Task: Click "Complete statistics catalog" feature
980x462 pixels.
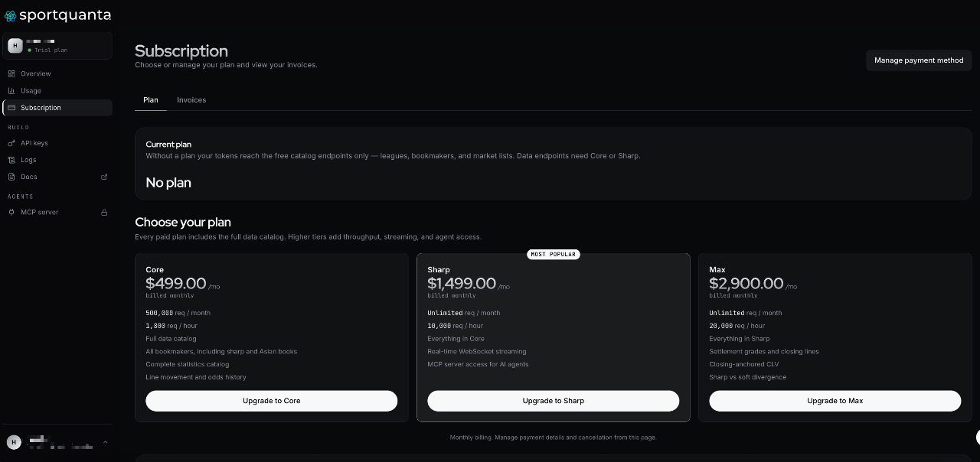Action: point(188,364)
